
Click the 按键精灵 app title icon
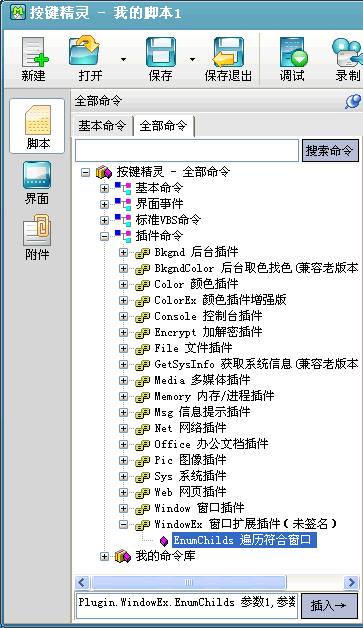(17, 12)
